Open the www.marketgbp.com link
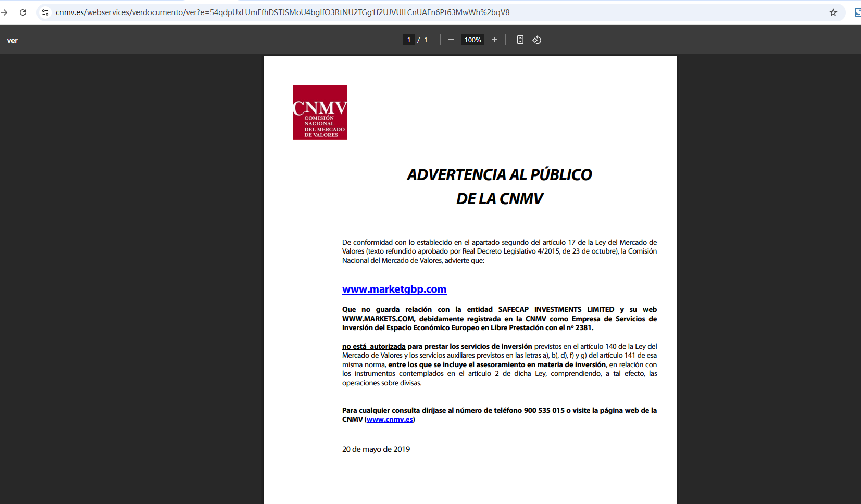Viewport: 861px width, 504px height. pos(394,289)
